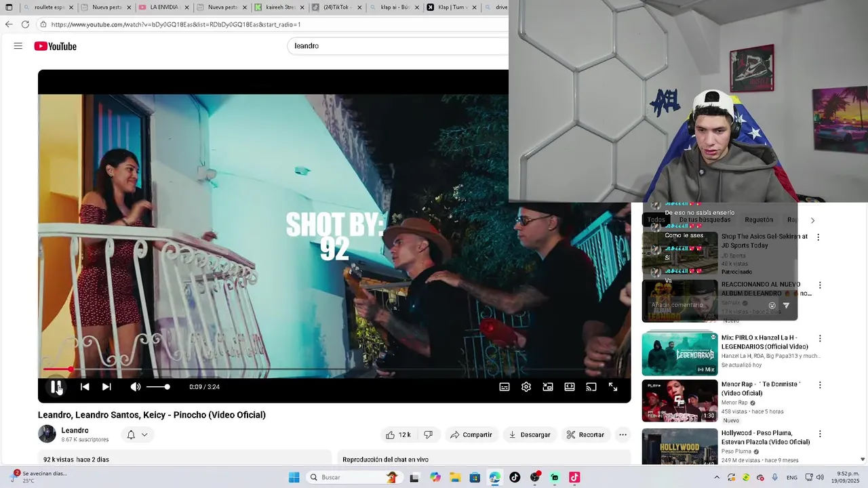Open Mix: PIRLO x Hanzel La H title
This screenshot has width=868, height=488.
(x=764, y=342)
